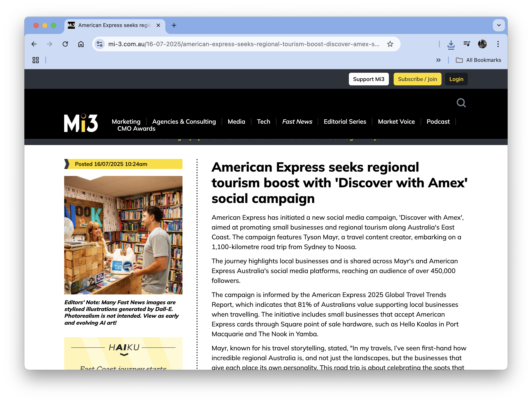Click the Mi3 logo
Viewport: 532px width, 402px height.
click(x=81, y=123)
